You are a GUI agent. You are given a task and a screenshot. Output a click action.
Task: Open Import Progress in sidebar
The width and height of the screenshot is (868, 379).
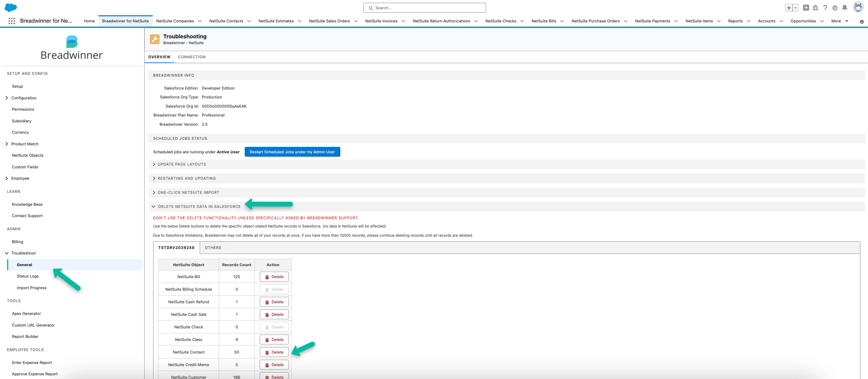click(x=32, y=288)
